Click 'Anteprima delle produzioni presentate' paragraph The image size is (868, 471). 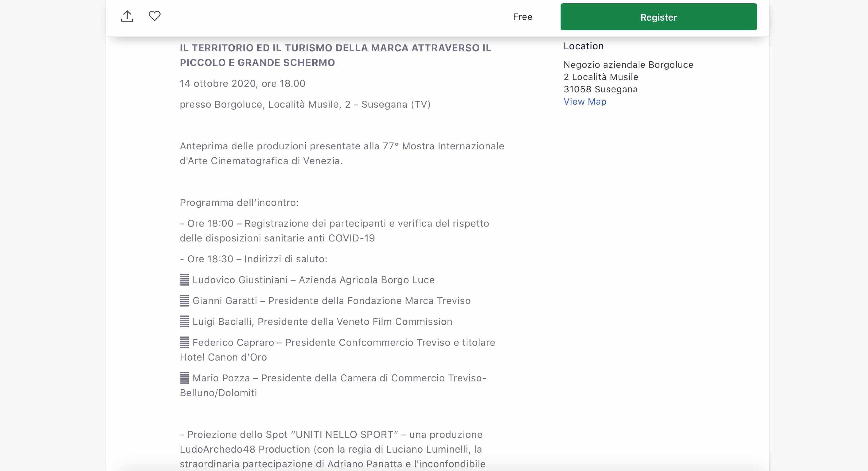point(342,154)
